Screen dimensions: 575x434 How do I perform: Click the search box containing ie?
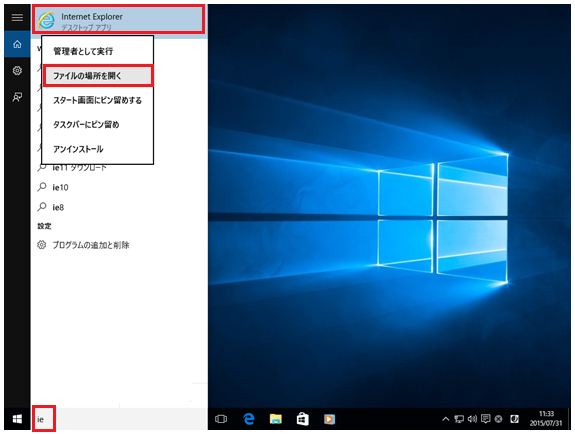pos(119,419)
